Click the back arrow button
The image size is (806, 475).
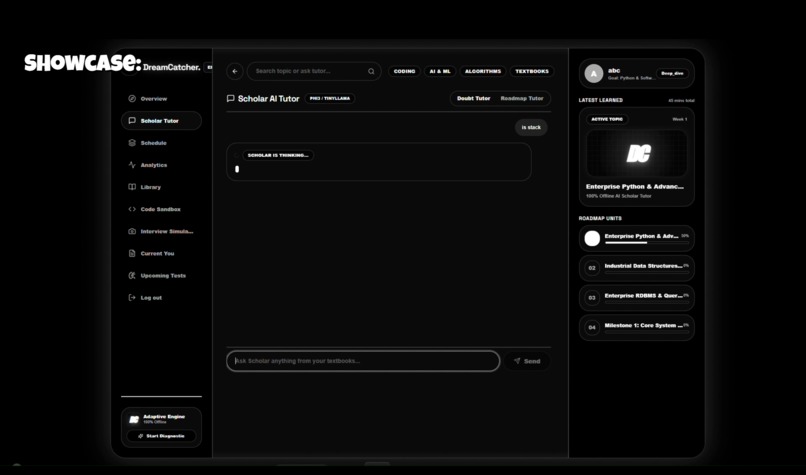click(x=235, y=71)
